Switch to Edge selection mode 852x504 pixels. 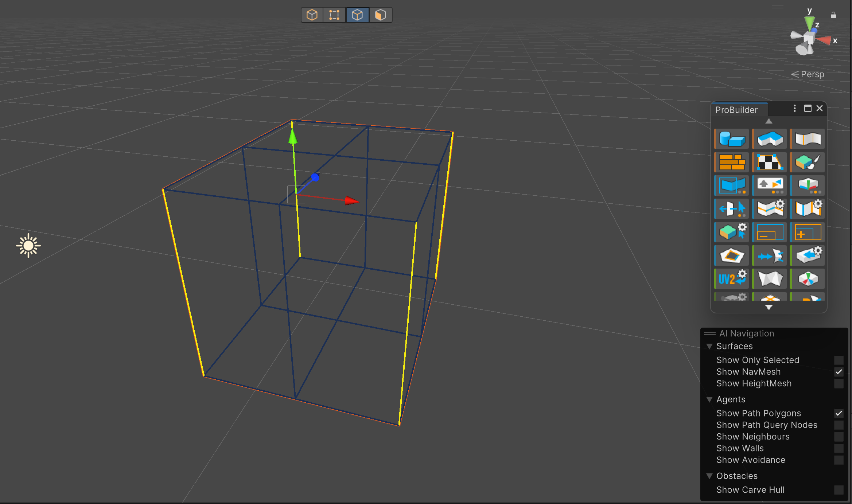pos(358,15)
